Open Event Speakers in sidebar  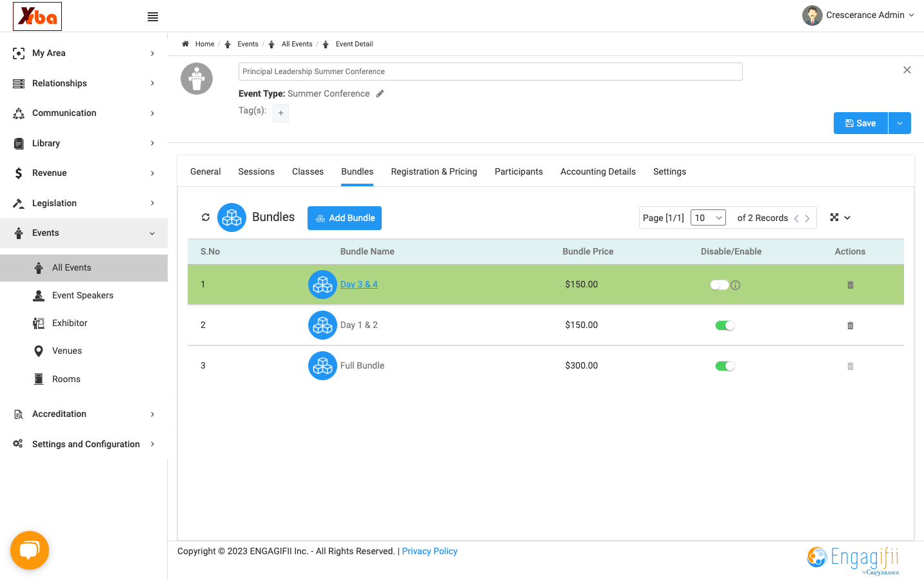[x=84, y=296]
